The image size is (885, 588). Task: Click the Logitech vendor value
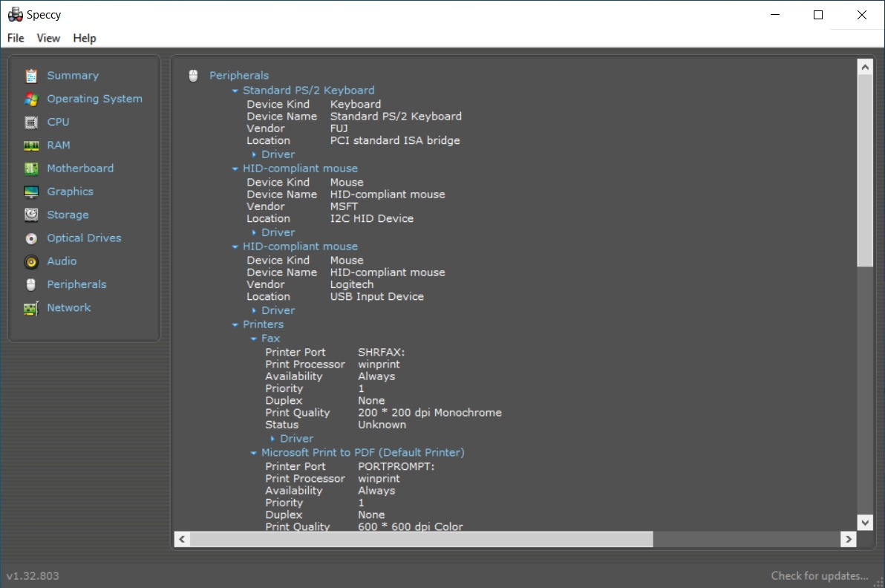(352, 285)
